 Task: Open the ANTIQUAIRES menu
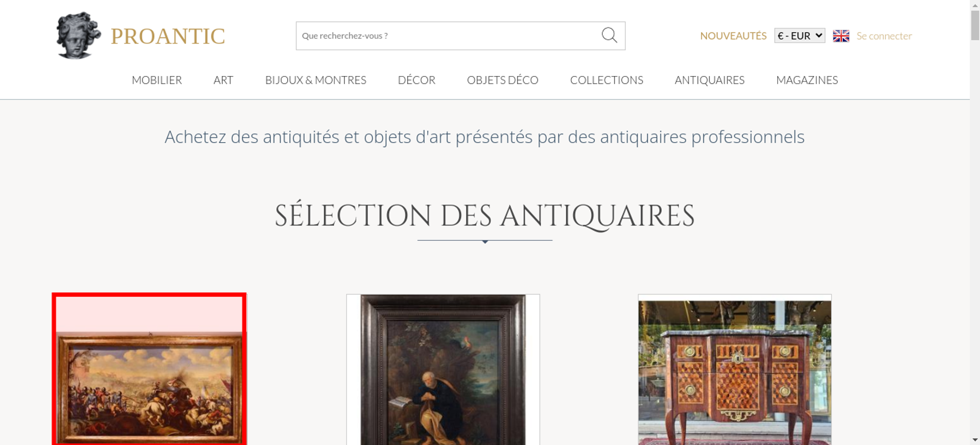[710, 80]
